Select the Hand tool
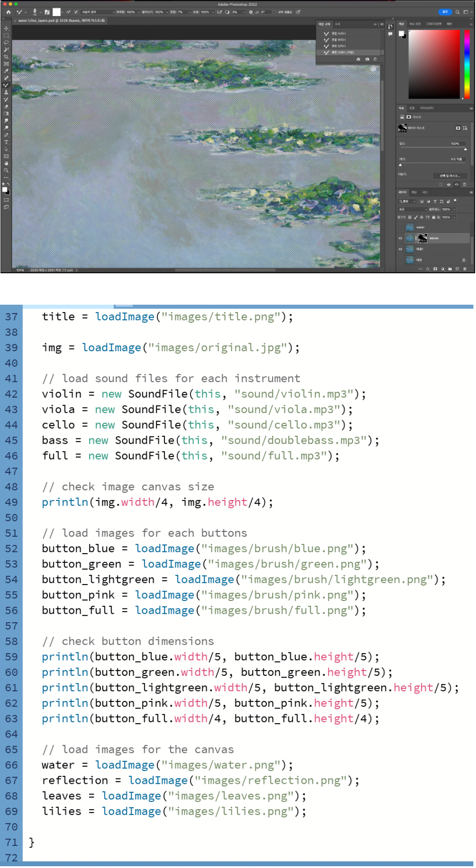476x868 pixels. point(6,163)
